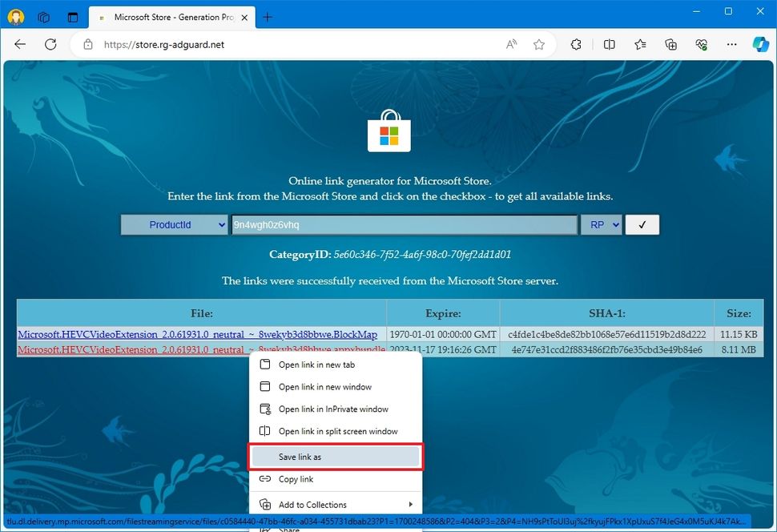Click the checkmark button to fetch links
This screenshot has height=532, width=777.
click(642, 225)
